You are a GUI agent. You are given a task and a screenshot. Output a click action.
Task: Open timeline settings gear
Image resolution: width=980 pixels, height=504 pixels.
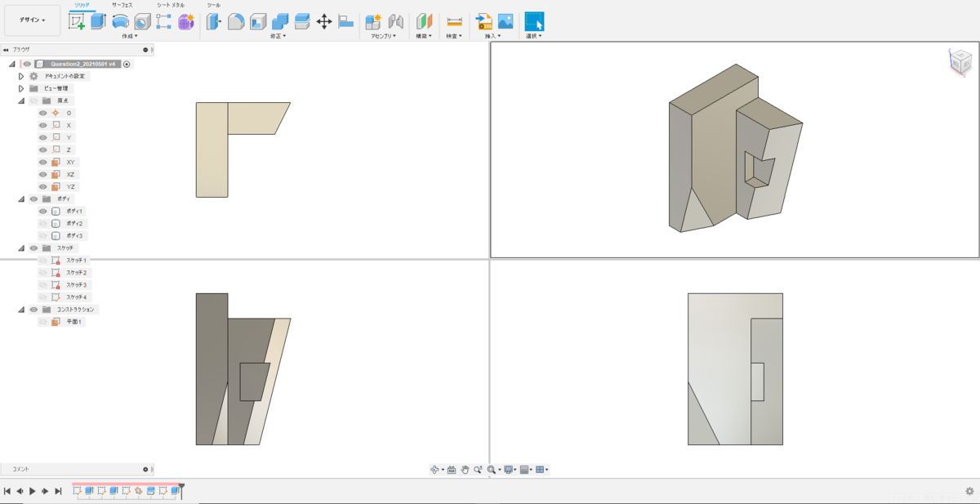(x=969, y=492)
